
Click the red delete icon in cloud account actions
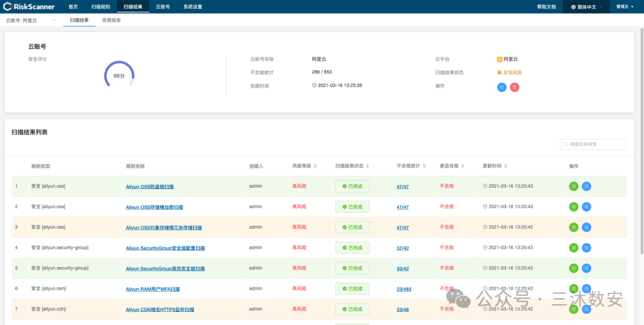click(x=514, y=87)
